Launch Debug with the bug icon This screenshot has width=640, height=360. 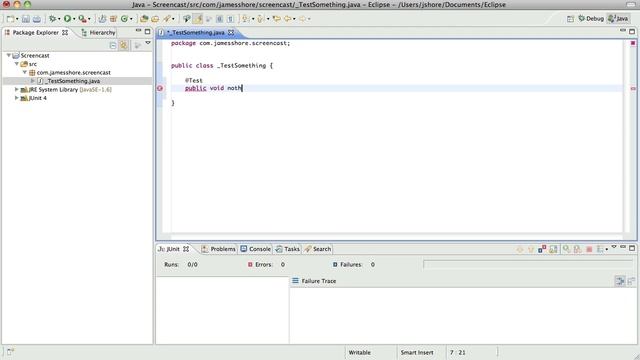pyautogui.click(x=52, y=19)
